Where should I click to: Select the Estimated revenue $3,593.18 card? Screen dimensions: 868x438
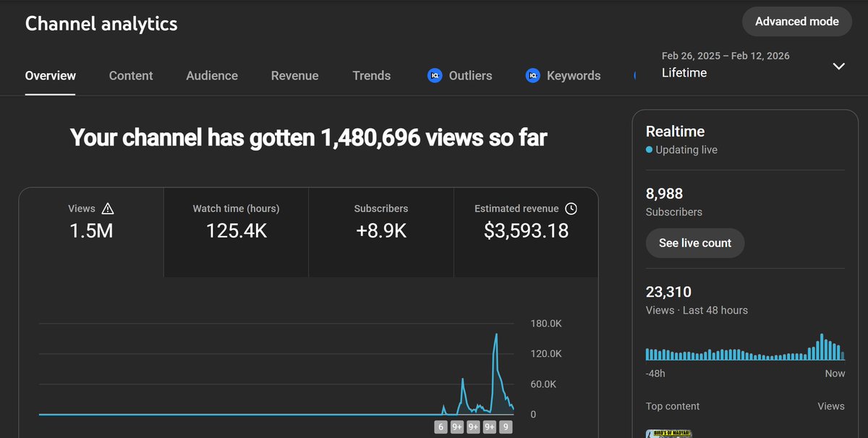(526, 232)
